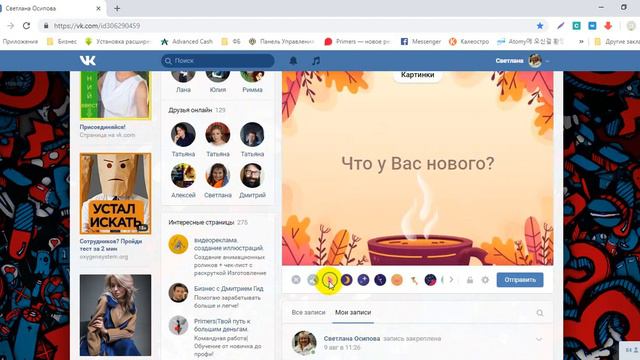Open friend Лана's profile
640x360 pixels.
(183, 89)
